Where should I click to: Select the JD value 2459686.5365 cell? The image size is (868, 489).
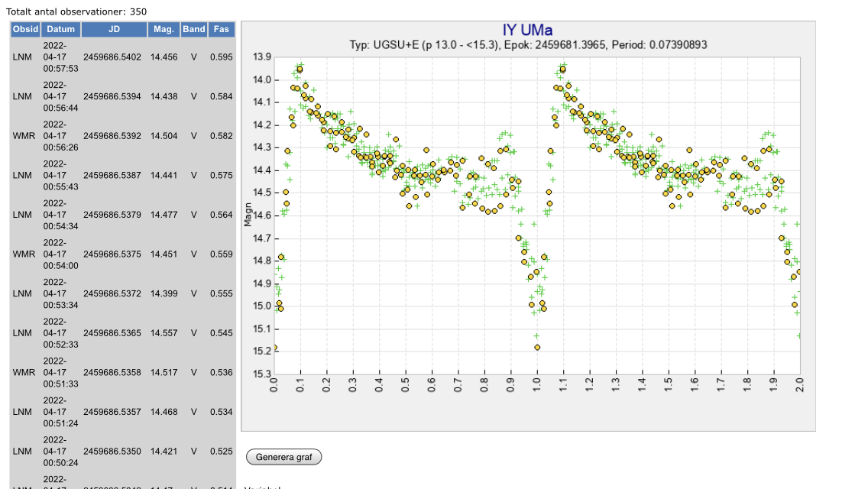pos(112,333)
